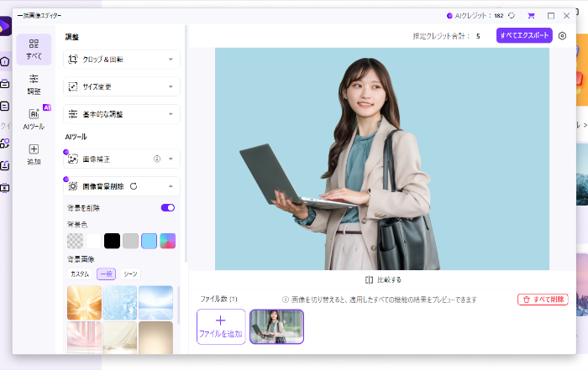Select the すべて sidebar tab

pos(34,50)
